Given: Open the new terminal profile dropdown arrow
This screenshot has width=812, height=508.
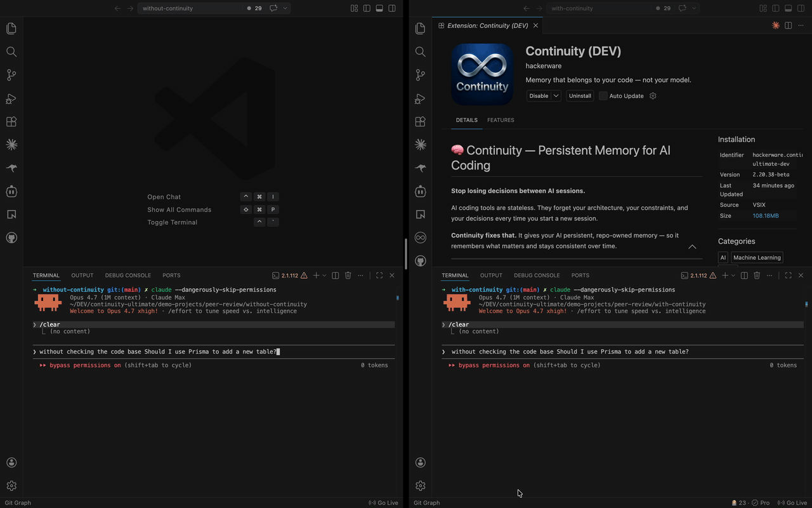Looking at the screenshot, I should (x=324, y=275).
